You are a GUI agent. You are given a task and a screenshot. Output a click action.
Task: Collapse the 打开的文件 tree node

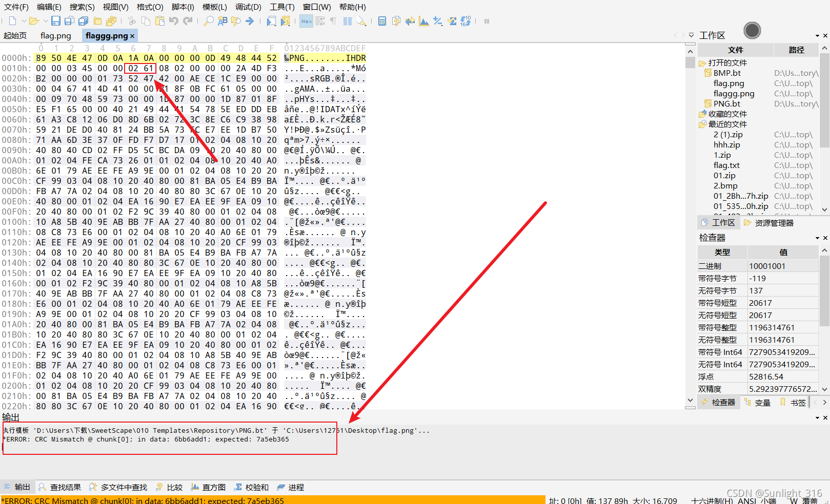[x=702, y=63]
